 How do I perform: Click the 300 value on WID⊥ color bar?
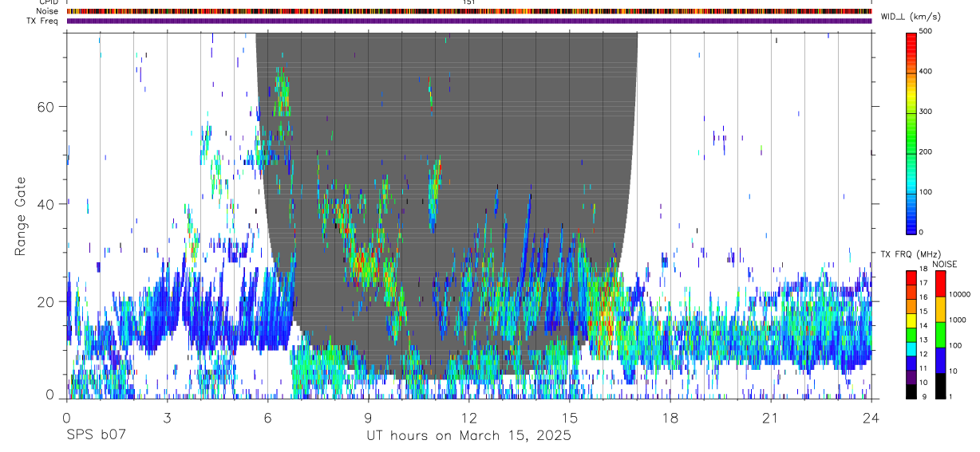coord(925,112)
